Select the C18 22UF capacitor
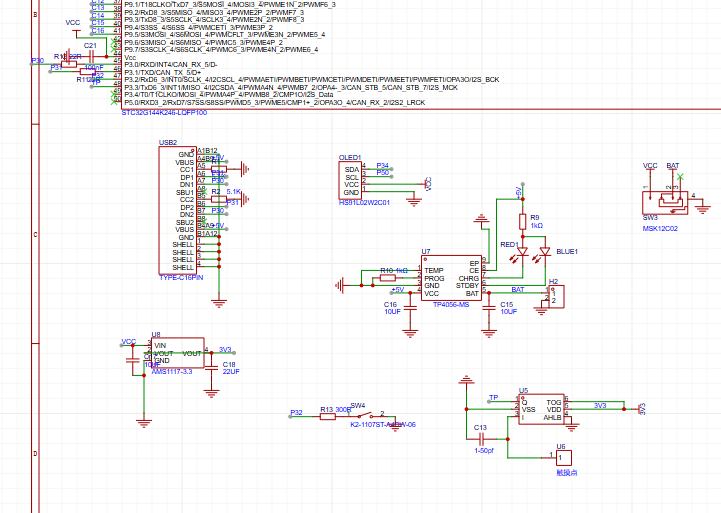Image resolution: width=721 pixels, height=513 pixels. pyautogui.click(x=212, y=369)
